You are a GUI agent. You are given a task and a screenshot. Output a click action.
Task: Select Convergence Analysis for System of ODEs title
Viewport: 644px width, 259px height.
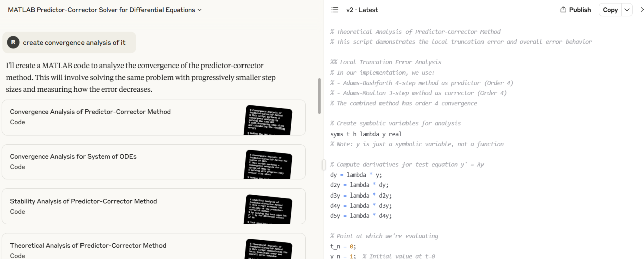(73, 156)
